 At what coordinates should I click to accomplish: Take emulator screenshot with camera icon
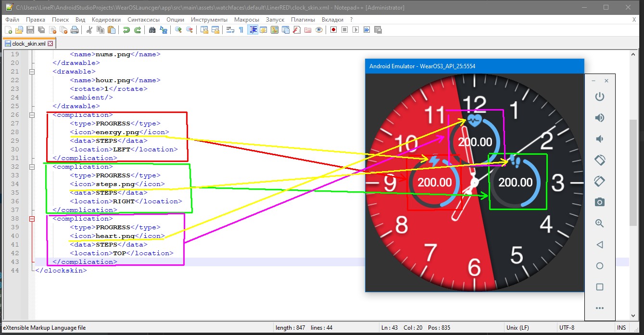599,202
